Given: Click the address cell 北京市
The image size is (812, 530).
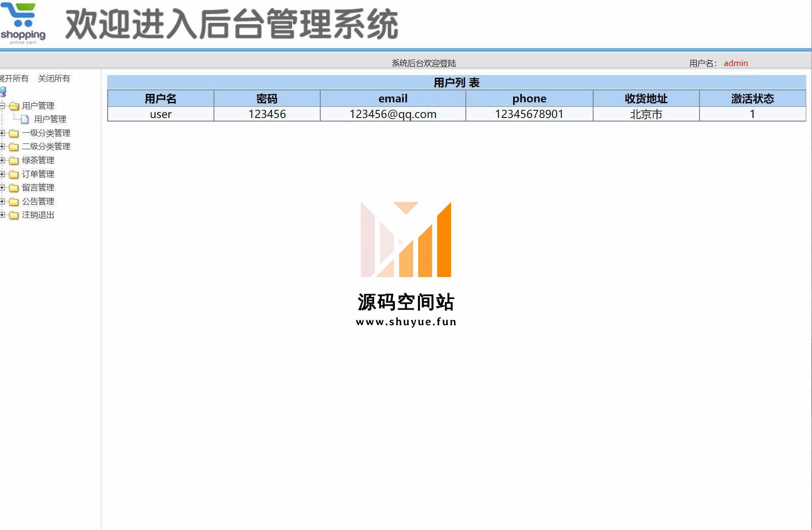Looking at the screenshot, I should 646,114.
